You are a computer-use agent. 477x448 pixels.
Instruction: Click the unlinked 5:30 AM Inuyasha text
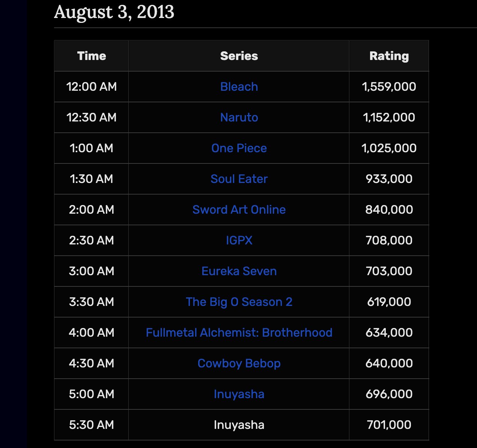point(239,425)
